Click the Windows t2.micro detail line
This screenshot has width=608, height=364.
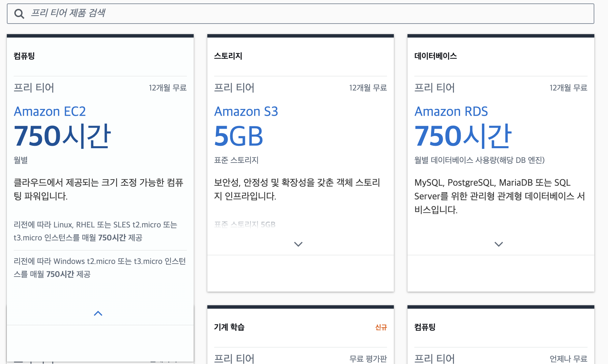tap(100, 268)
